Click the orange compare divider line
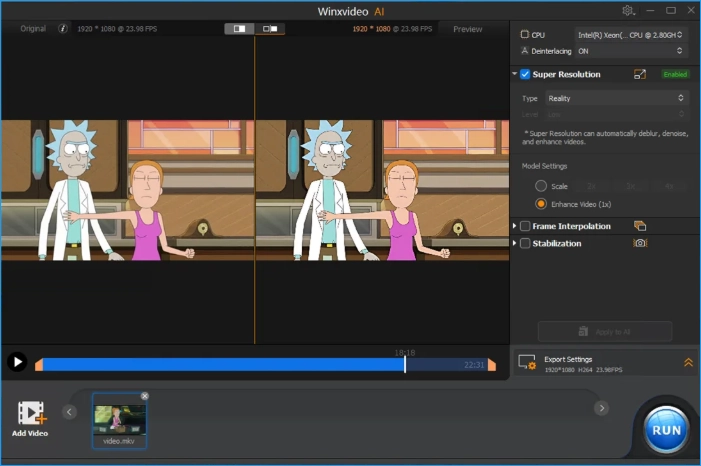 pos(255,190)
